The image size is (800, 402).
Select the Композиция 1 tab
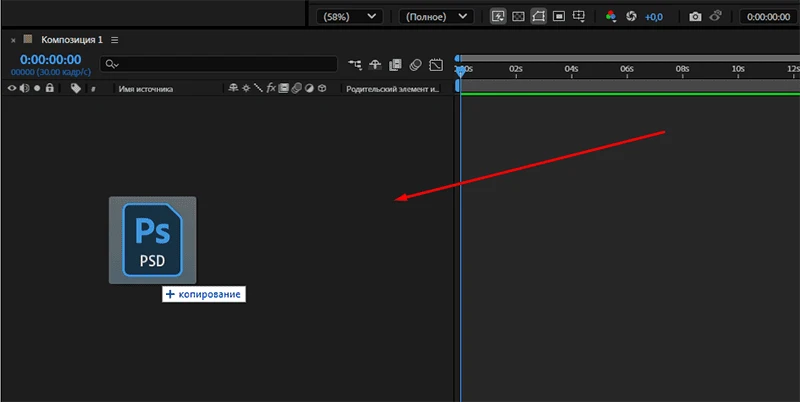71,40
